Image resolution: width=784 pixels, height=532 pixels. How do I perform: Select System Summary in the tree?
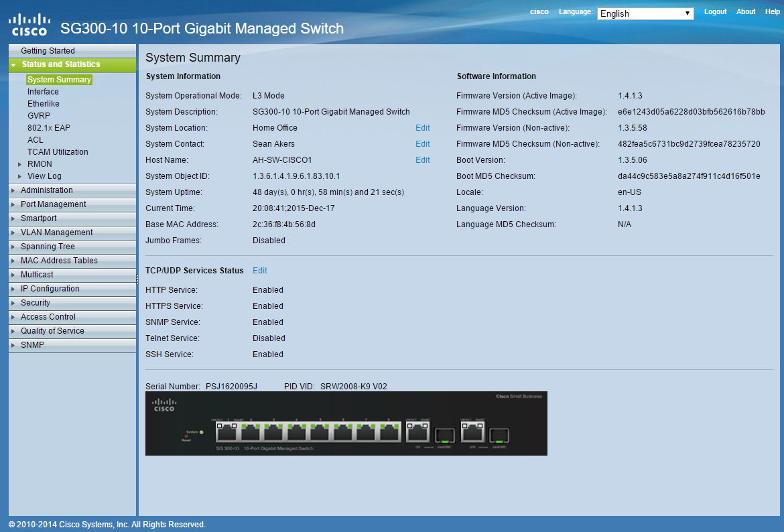click(59, 80)
